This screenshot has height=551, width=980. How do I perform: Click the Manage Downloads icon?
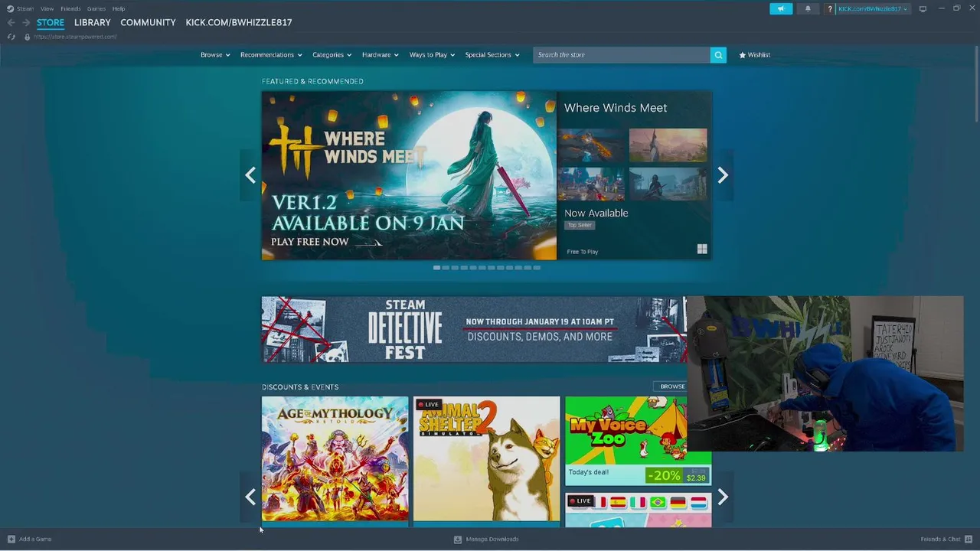coord(458,539)
